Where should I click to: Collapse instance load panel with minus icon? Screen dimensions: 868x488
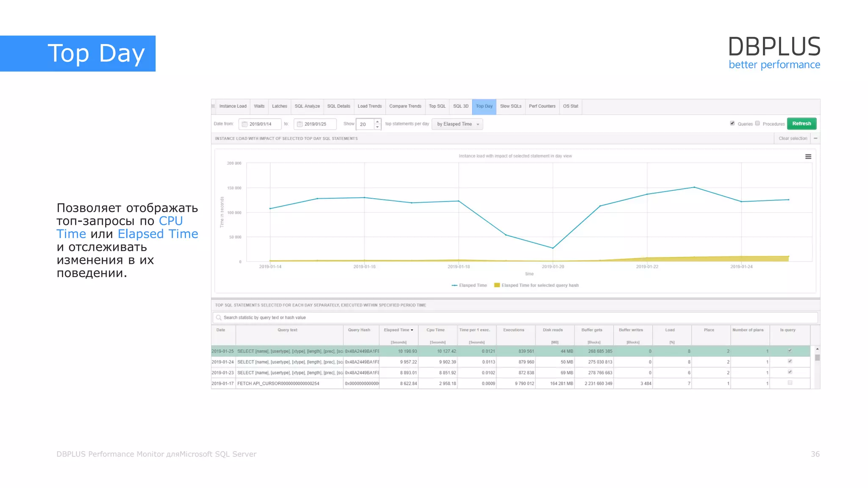(x=815, y=139)
